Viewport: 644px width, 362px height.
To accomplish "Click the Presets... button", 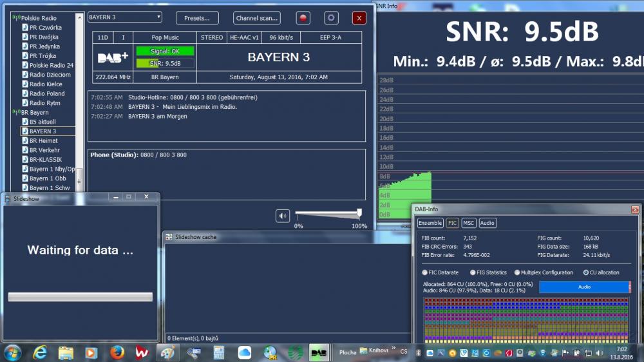I will pyautogui.click(x=197, y=18).
